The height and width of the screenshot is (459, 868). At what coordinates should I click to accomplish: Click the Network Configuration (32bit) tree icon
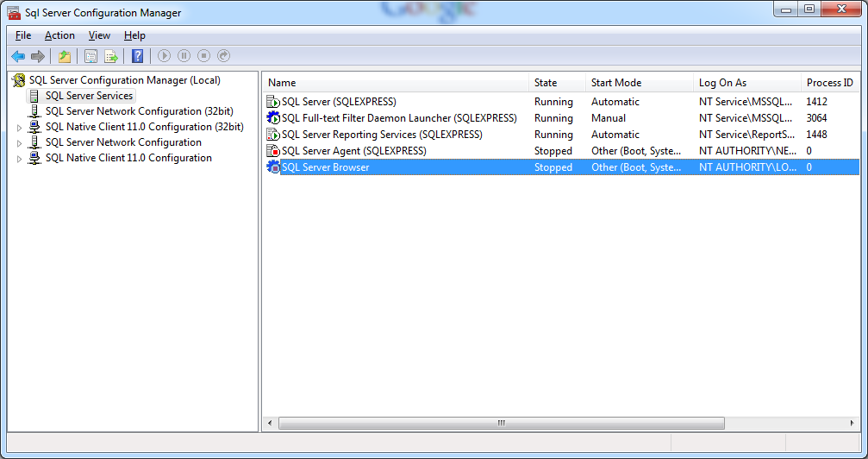[x=34, y=111]
